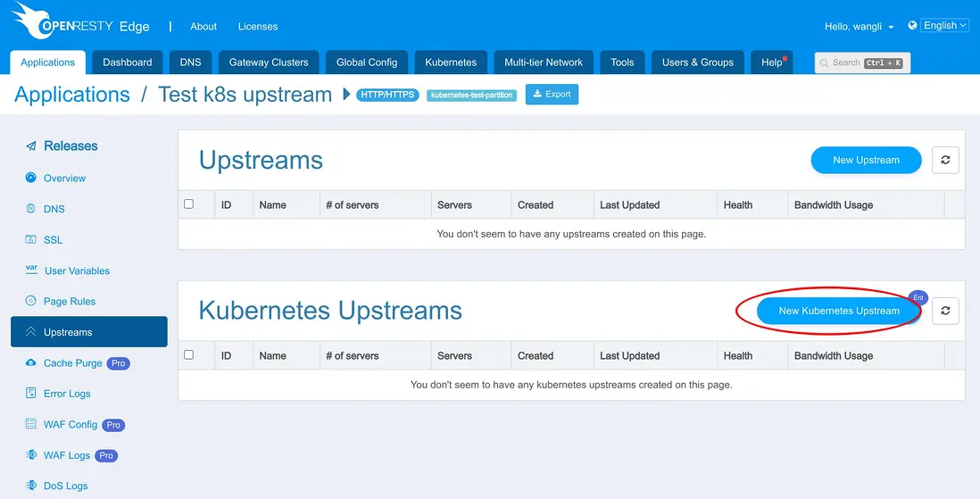Image resolution: width=980 pixels, height=499 pixels.
Task: Click the Overview gauge icon in sidebar
Action: (30, 178)
